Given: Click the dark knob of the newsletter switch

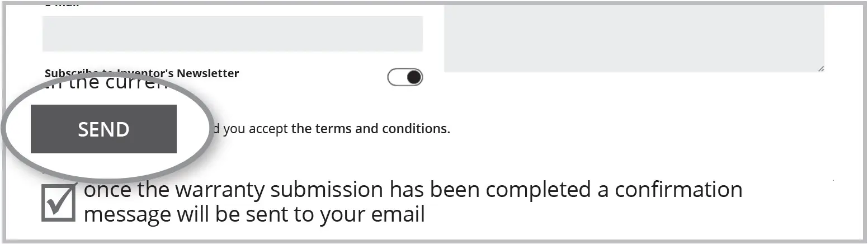Looking at the screenshot, I should click(x=413, y=77).
